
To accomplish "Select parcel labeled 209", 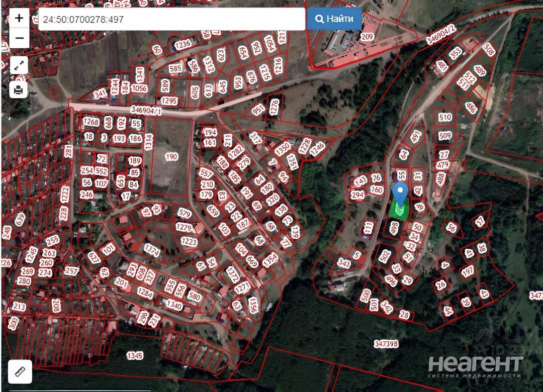I will (x=367, y=36).
